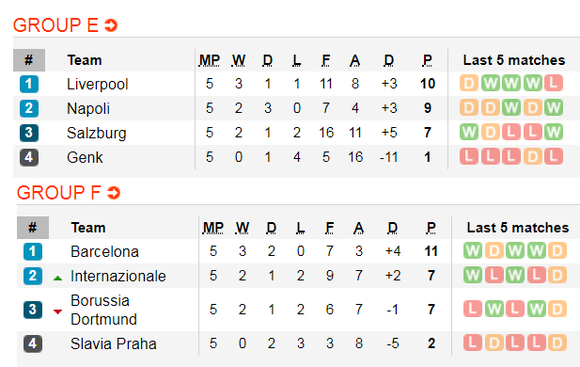
Task: Open the GROUP F heading link
Action: [x=58, y=193]
